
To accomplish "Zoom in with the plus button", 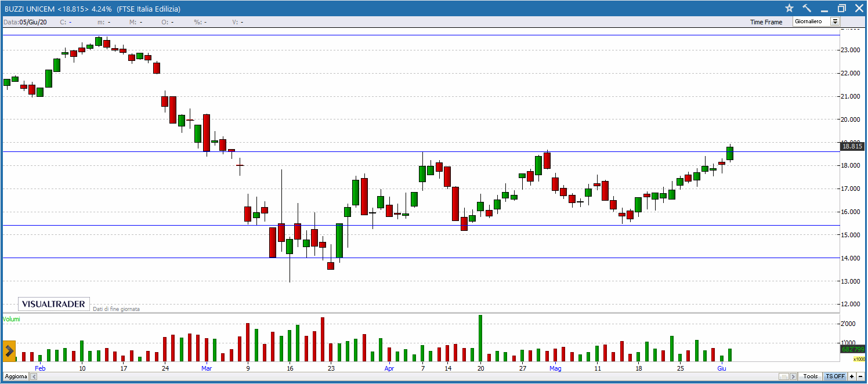I will [852, 376].
